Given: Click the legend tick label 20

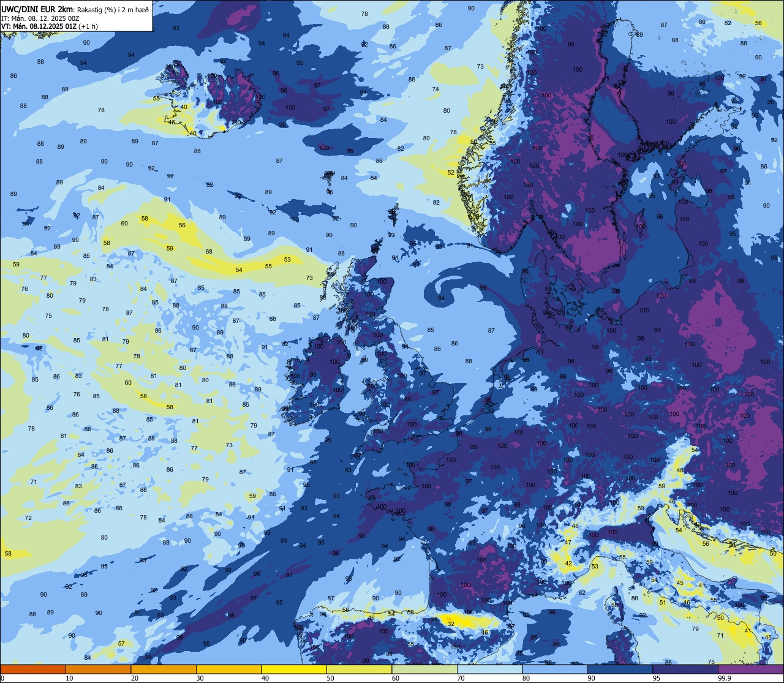Looking at the screenshot, I should coord(135,678).
